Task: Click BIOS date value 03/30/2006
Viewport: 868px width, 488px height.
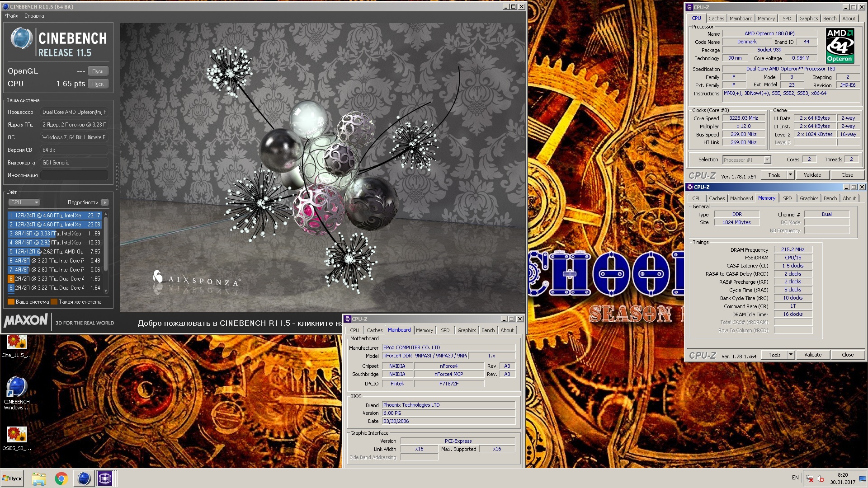Action: coord(449,422)
